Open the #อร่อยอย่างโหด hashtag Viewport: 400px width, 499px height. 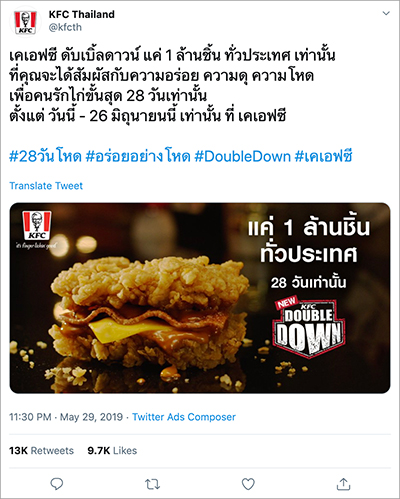tap(138, 157)
